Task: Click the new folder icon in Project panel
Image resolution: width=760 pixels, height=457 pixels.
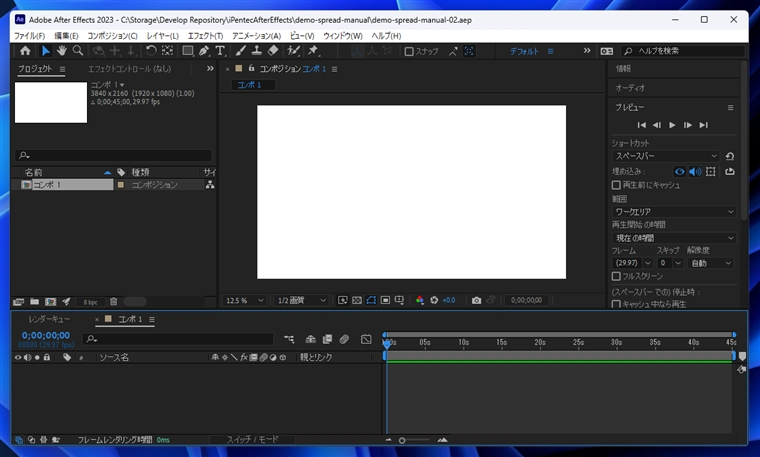Action: click(x=34, y=301)
